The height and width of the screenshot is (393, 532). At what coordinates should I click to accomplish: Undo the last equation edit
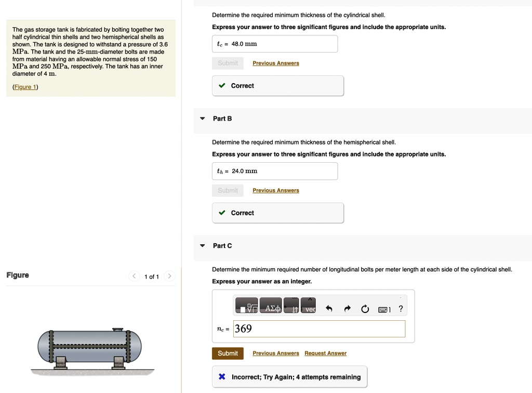328,309
